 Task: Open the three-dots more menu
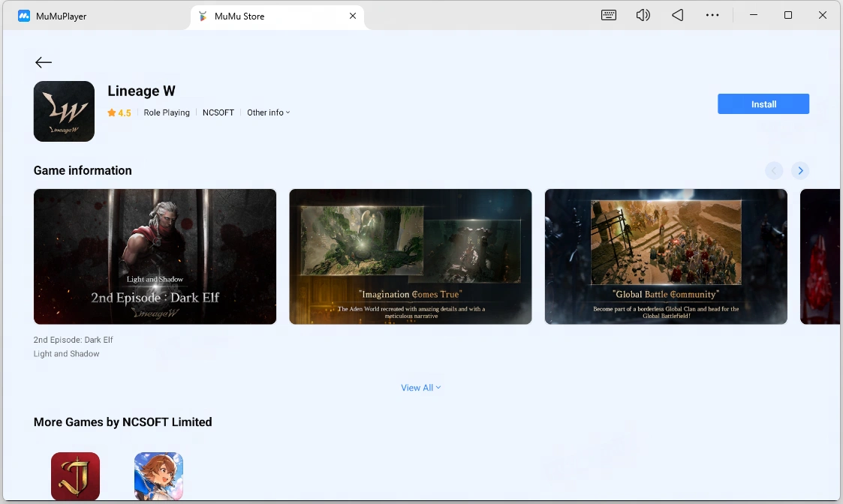pyautogui.click(x=712, y=15)
